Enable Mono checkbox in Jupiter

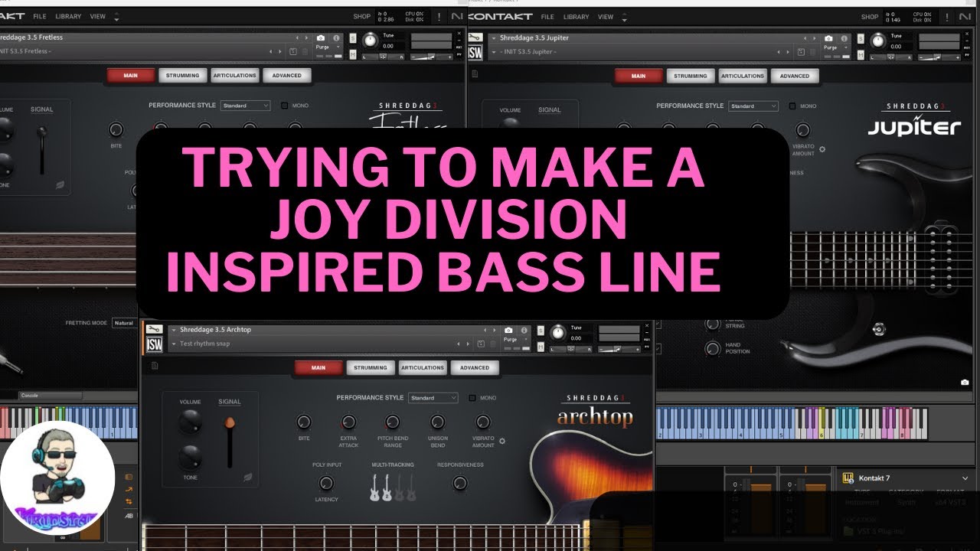(x=792, y=106)
